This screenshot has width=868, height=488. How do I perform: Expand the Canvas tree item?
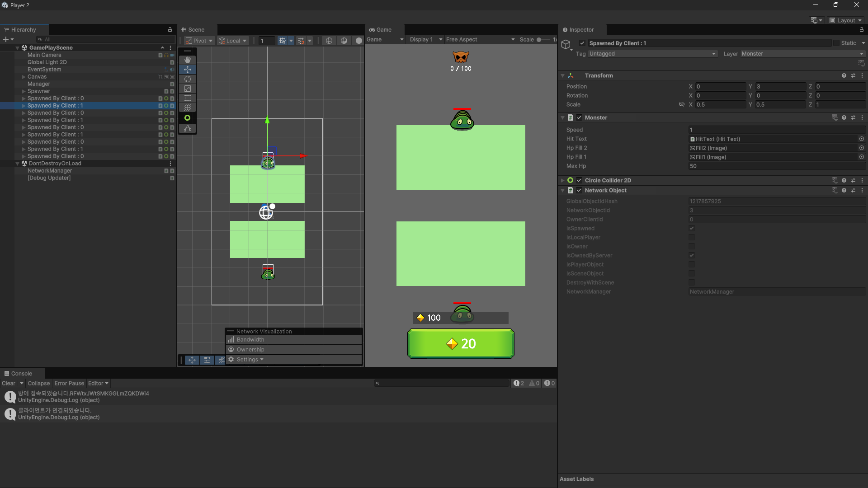(x=24, y=77)
